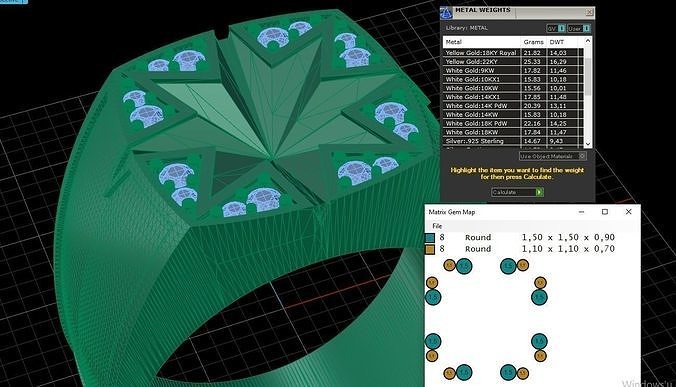Select the White Gold:14KX1 row
The width and height of the screenshot is (676, 387).
[x=513, y=97]
